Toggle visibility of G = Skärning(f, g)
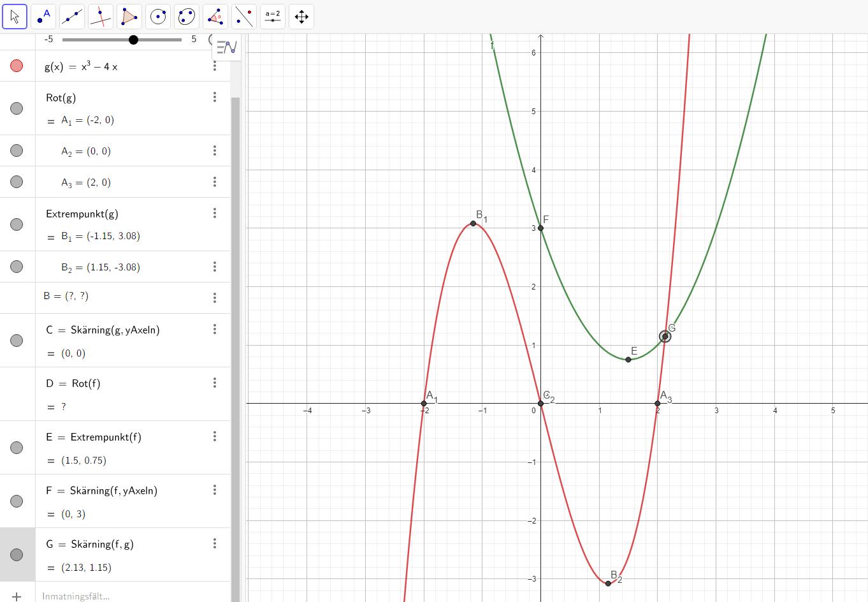Viewport: 868px width, 602px height. pos(17,555)
